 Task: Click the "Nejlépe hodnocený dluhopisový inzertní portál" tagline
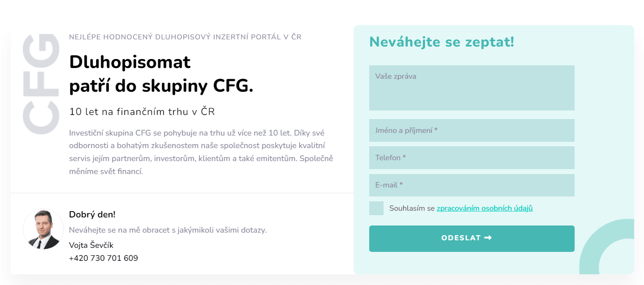[x=185, y=37]
